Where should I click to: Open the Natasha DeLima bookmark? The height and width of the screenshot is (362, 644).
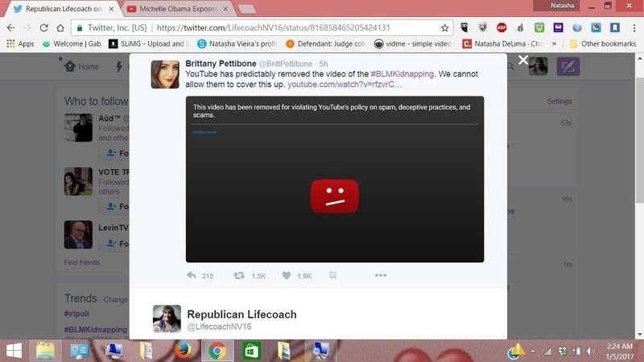pos(502,43)
